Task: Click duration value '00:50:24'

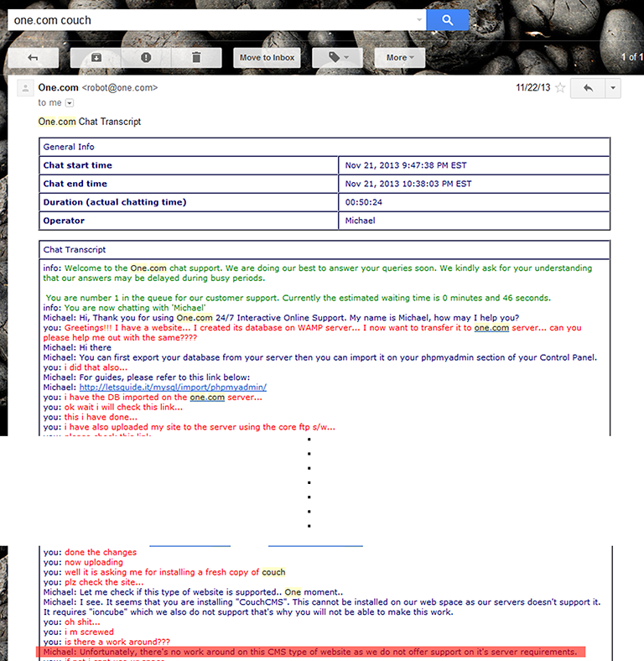Action: coord(363,202)
